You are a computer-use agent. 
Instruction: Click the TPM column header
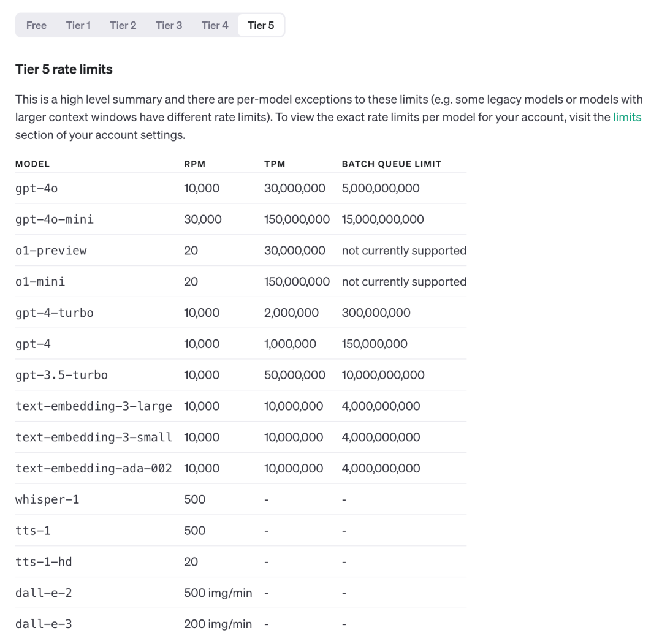[275, 164]
